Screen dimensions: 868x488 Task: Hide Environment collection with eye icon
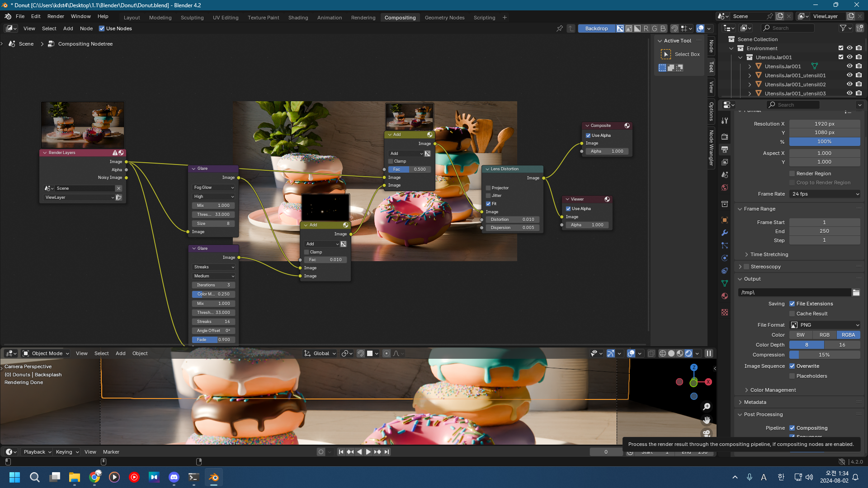(x=849, y=48)
